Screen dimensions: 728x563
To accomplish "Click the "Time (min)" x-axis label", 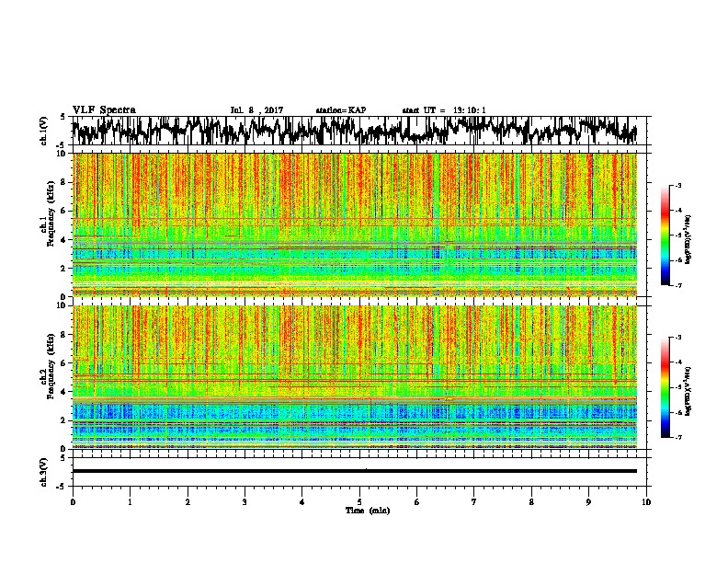I will point(368,511).
